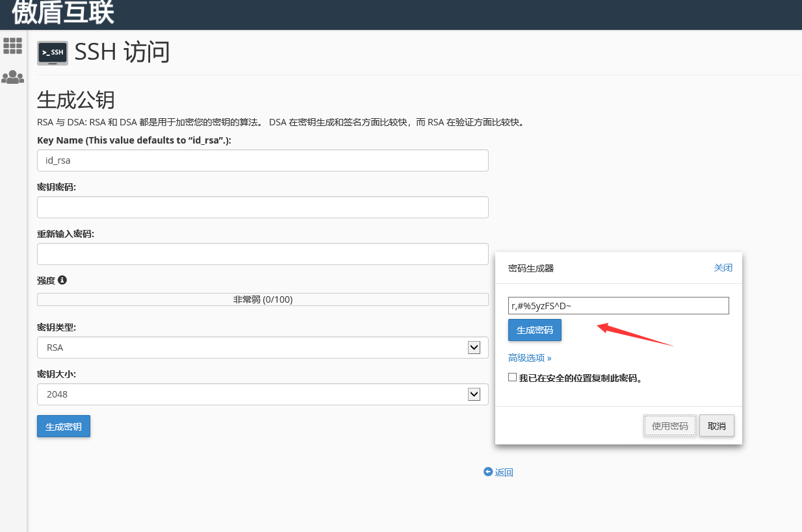The height and width of the screenshot is (532, 802).
Task: Cancel the password generator with 取消
Action: [x=717, y=426]
